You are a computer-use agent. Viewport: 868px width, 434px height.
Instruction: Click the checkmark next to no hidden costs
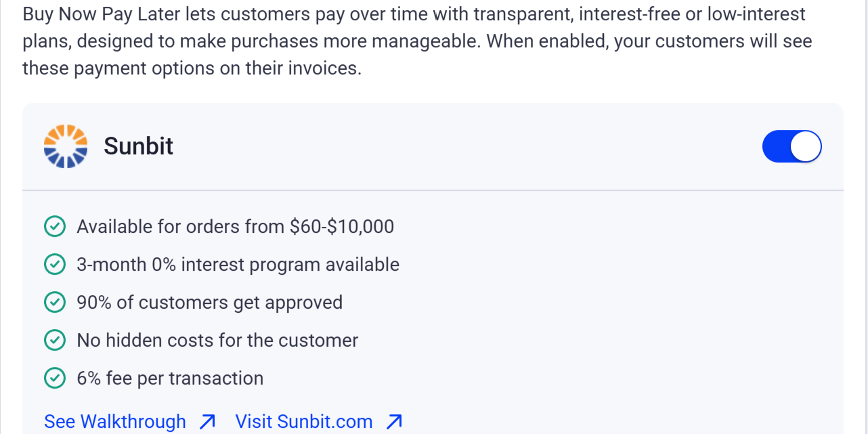coord(55,340)
